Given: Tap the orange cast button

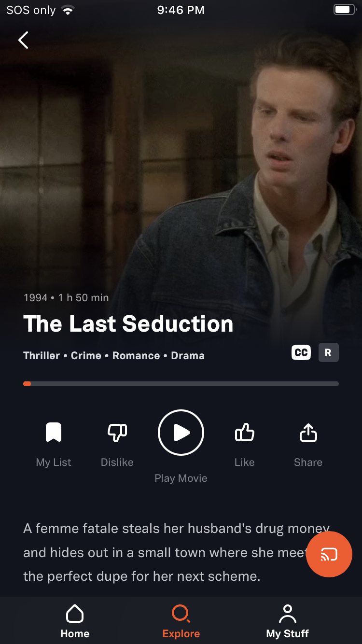Looking at the screenshot, I should pyautogui.click(x=329, y=554).
